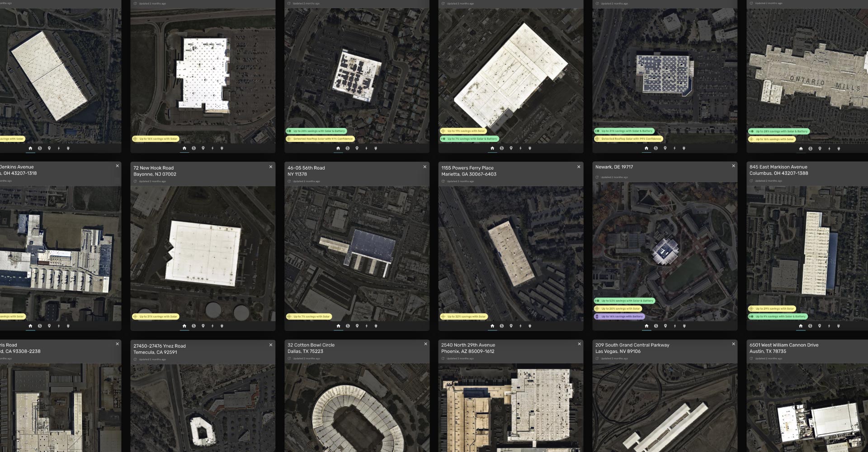This screenshot has width=868, height=452.
Task: Open the plug icon tab on Newark, DE 19717 card
Action: tap(684, 326)
